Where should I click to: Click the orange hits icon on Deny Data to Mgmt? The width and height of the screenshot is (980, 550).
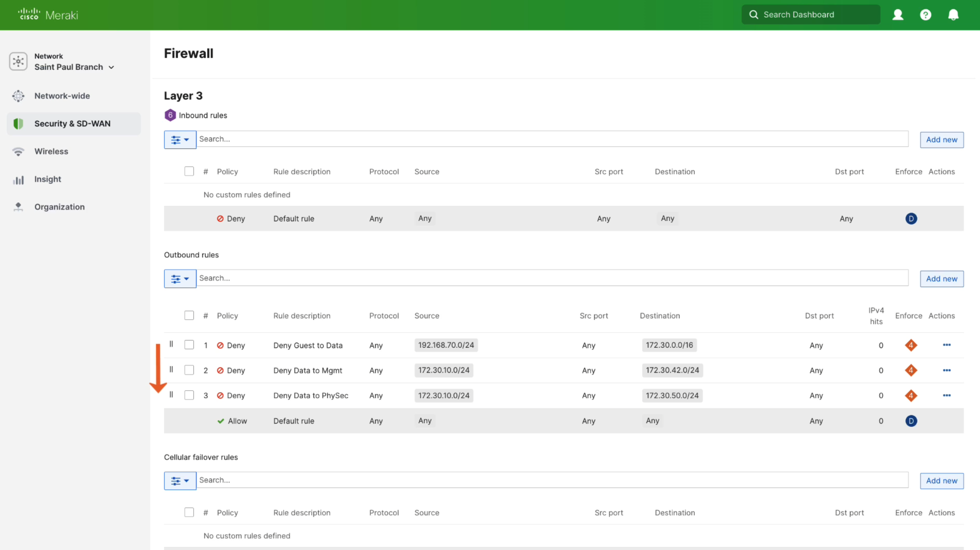coord(911,370)
